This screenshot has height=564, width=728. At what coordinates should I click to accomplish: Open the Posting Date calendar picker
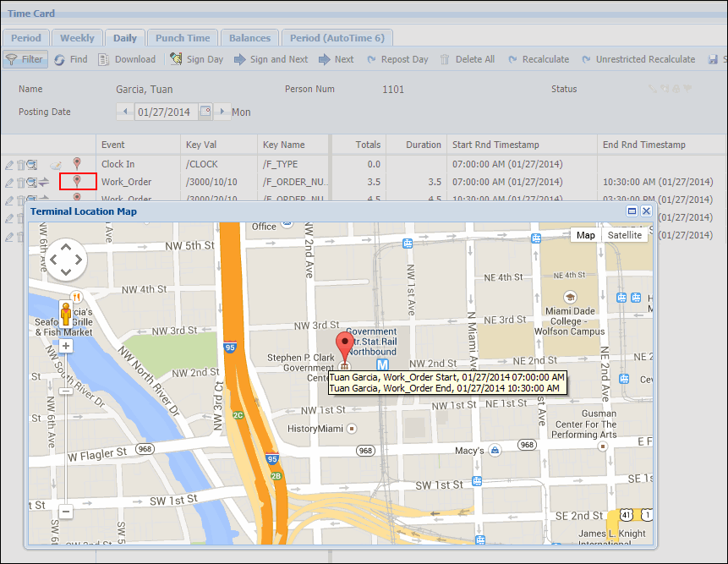[205, 112]
